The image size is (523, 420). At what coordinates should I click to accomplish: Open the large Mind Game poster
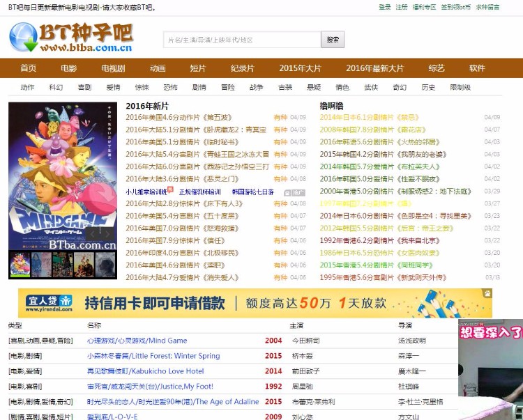63,176
